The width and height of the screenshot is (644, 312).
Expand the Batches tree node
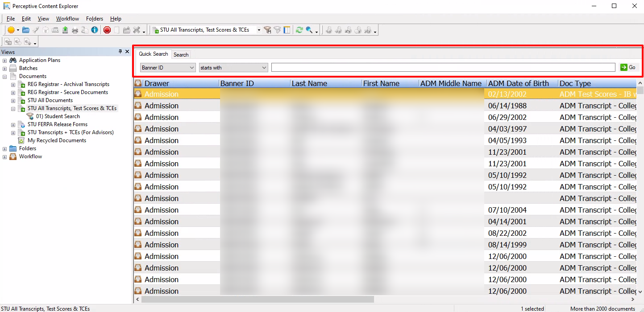pyautogui.click(x=5, y=69)
